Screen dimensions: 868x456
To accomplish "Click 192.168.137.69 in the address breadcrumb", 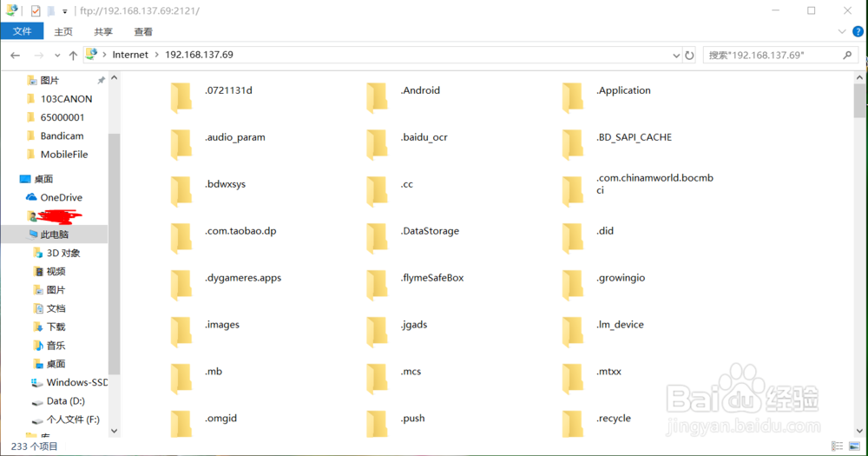I will point(199,55).
